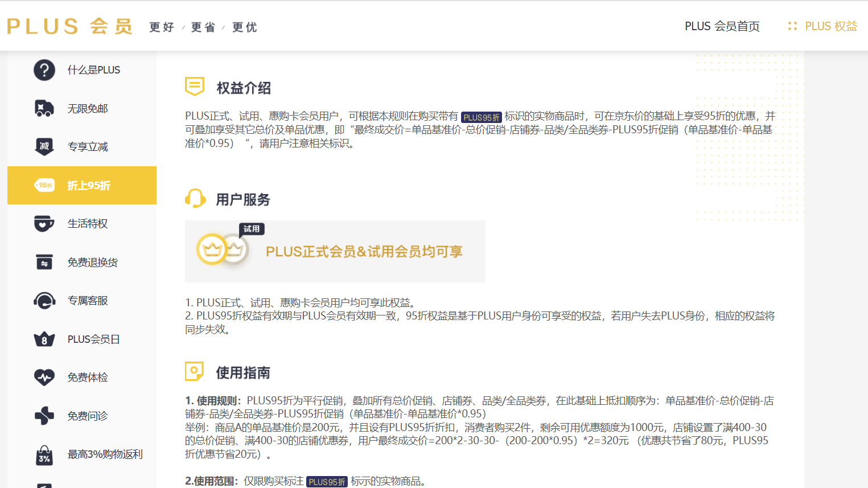Screen dimensions: 868x488
Task: Click the 权益介绍 heading
Action: 244,88
